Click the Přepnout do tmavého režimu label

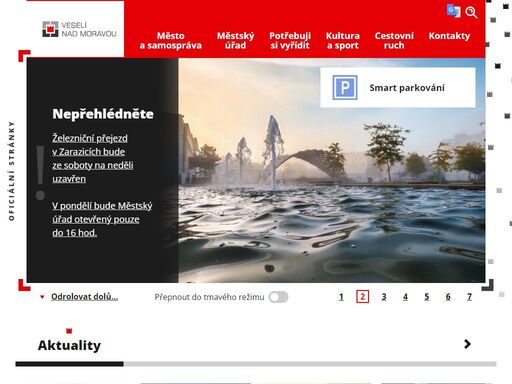(x=209, y=297)
